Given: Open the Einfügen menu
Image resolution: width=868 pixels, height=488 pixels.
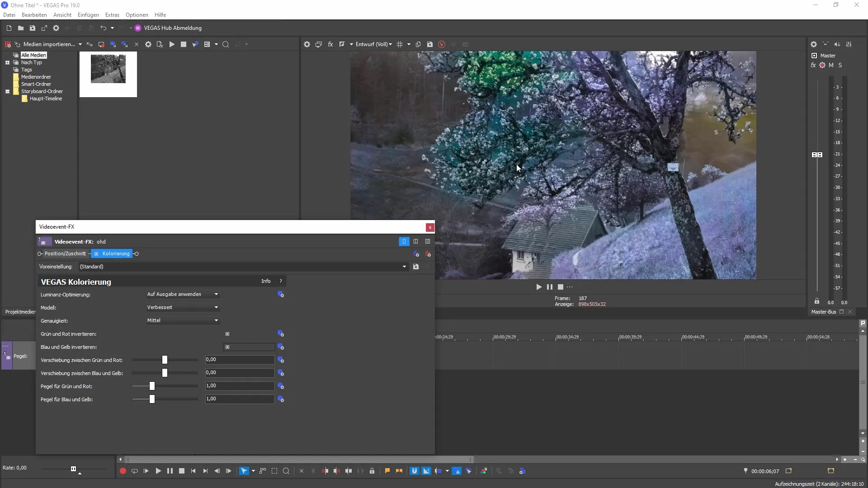Looking at the screenshot, I should click(x=88, y=15).
